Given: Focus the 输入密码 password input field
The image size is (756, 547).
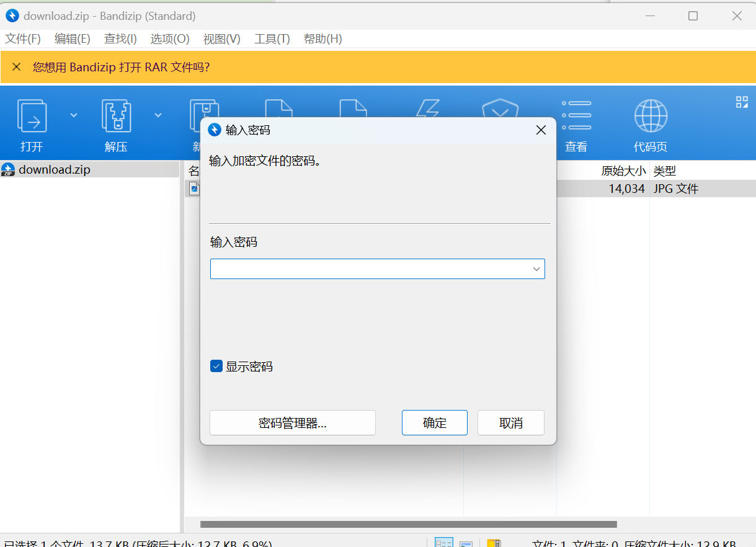Looking at the screenshot, I should click(x=378, y=269).
